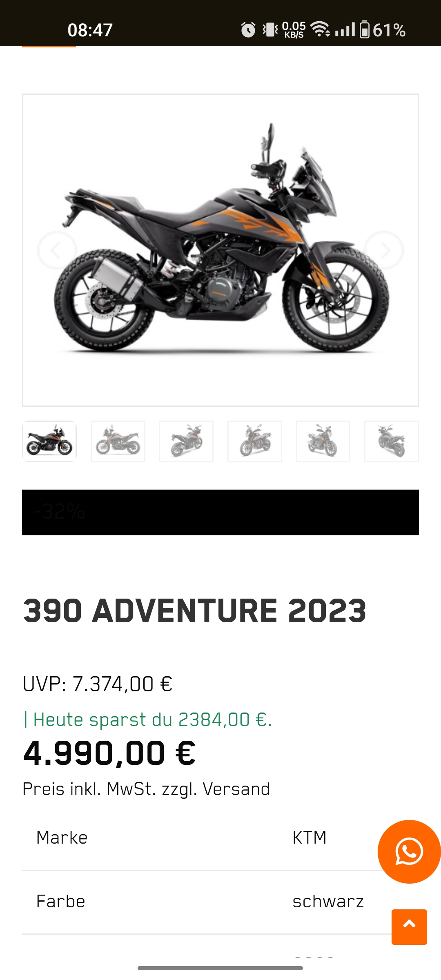Open WhatsApp chat floating button
Viewport: 441px width, 980px height.
point(409,851)
